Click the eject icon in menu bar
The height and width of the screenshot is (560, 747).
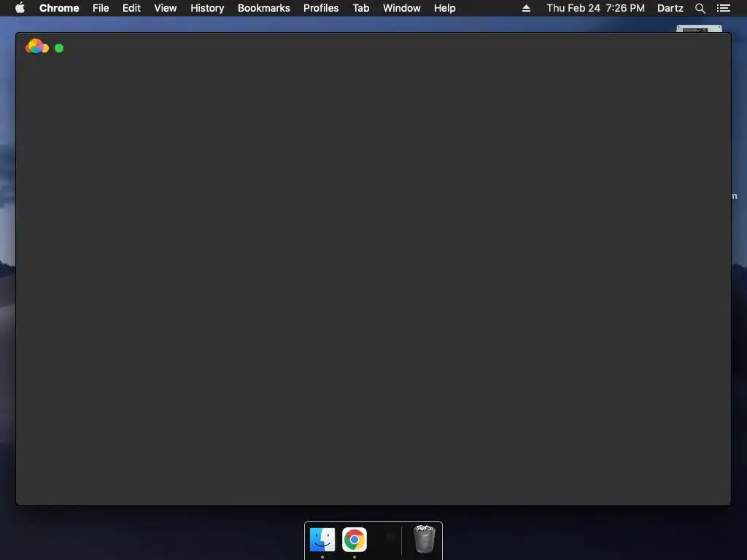coord(526,8)
